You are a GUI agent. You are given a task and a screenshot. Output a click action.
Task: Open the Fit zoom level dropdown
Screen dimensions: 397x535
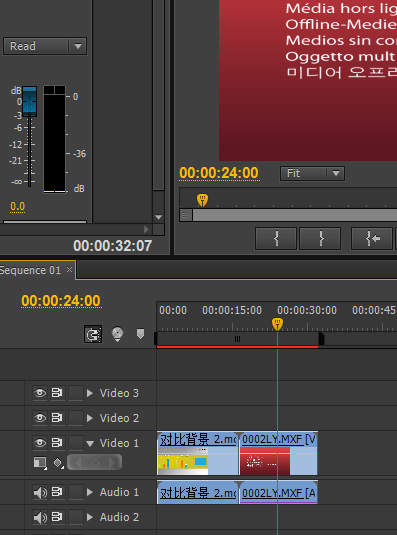pos(312,174)
